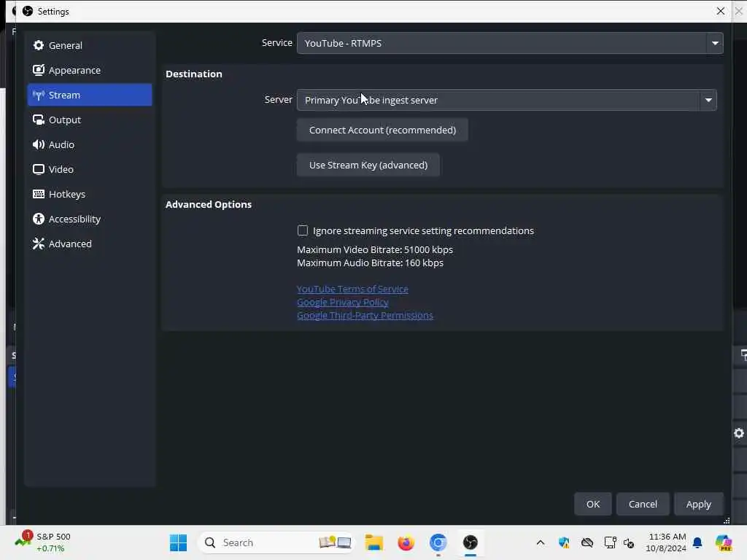Image resolution: width=747 pixels, height=560 pixels.
Task: Show hidden system tray icons
Action: 541,542
